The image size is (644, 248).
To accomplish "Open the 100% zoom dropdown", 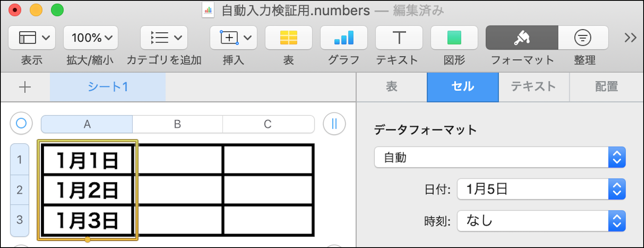I will pyautogui.click(x=91, y=38).
